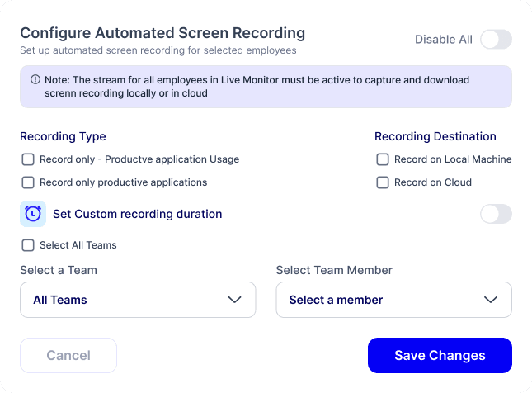
Task: Check the Select All Teams box
Action: click(x=28, y=245)
